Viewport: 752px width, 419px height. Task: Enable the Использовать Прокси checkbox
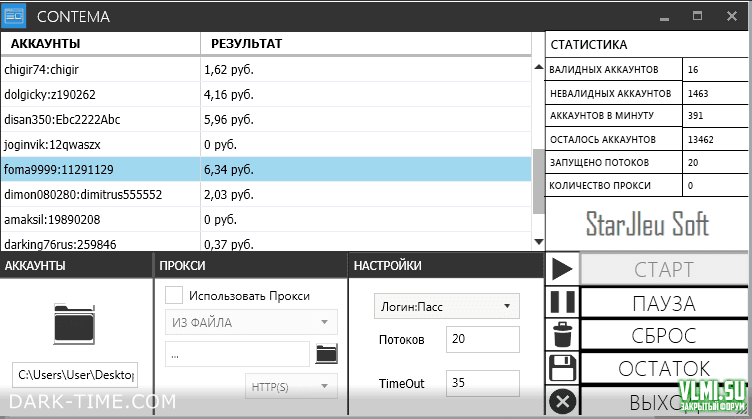(x=174, y=295)
